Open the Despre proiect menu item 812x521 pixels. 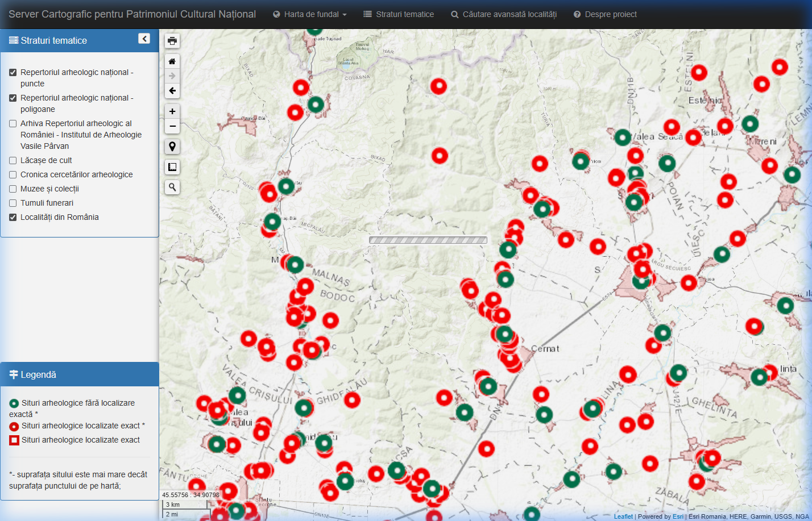[605, 14]
